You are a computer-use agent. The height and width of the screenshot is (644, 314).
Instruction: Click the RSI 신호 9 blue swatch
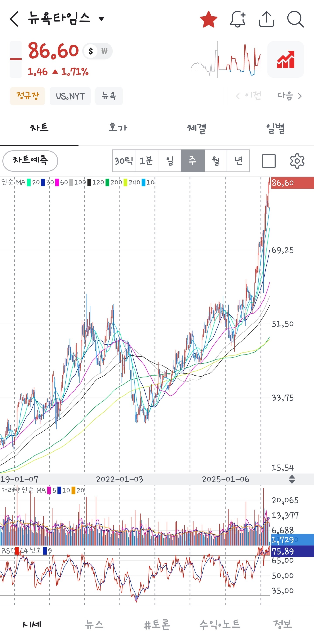tap(45, 551)
